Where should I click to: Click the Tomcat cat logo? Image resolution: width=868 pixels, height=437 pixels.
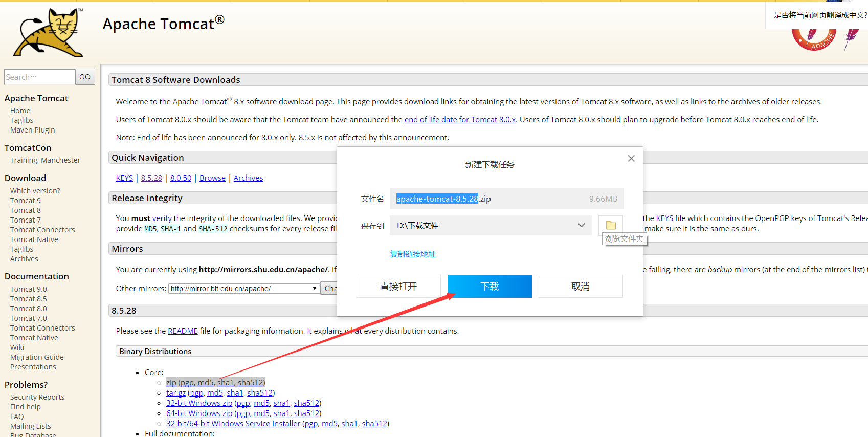point(49,33)
